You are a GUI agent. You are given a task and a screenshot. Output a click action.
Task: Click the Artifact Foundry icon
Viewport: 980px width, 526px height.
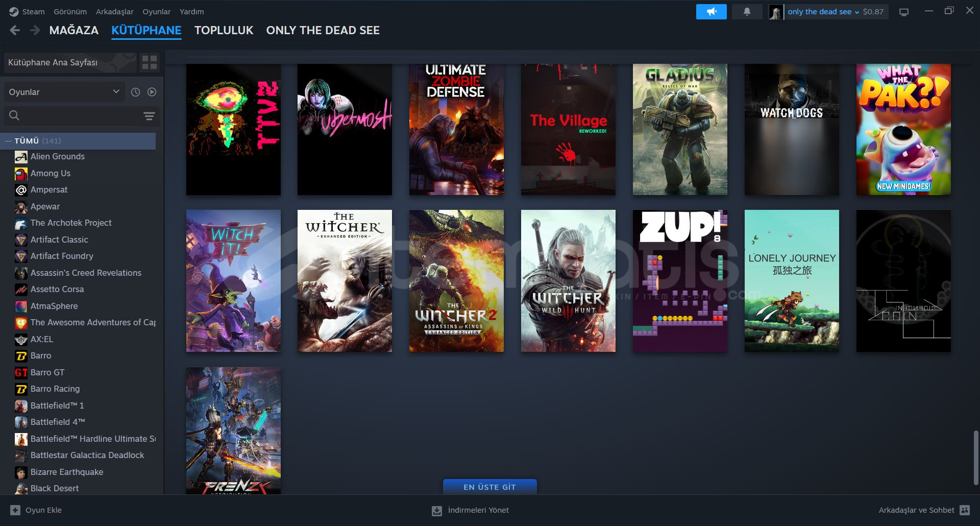pos(21,256)
